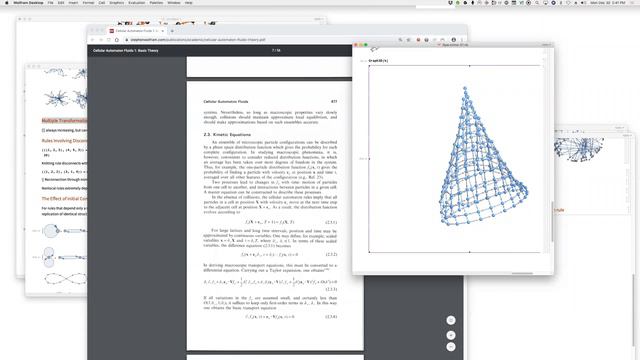This screenshot has height=360, width=640.
Task: Open the browser three-dot menu
Action: pyautogui.click(x=462, y=40)
